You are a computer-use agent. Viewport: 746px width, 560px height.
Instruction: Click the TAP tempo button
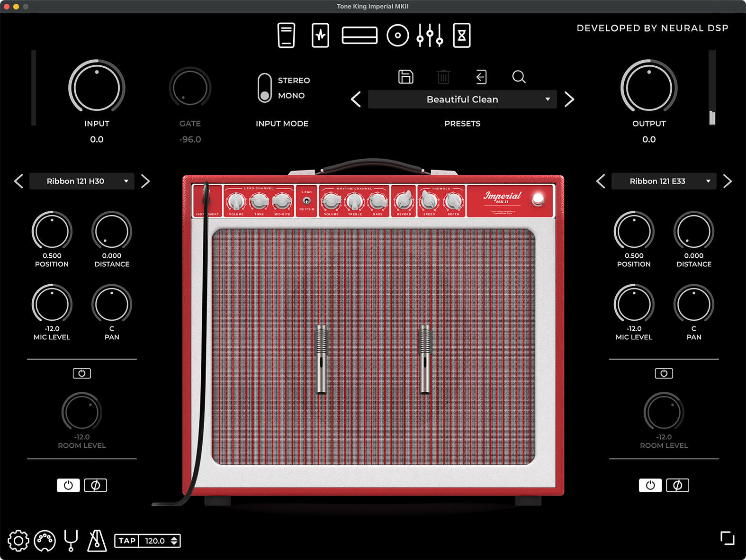click(x=127, y=541)
